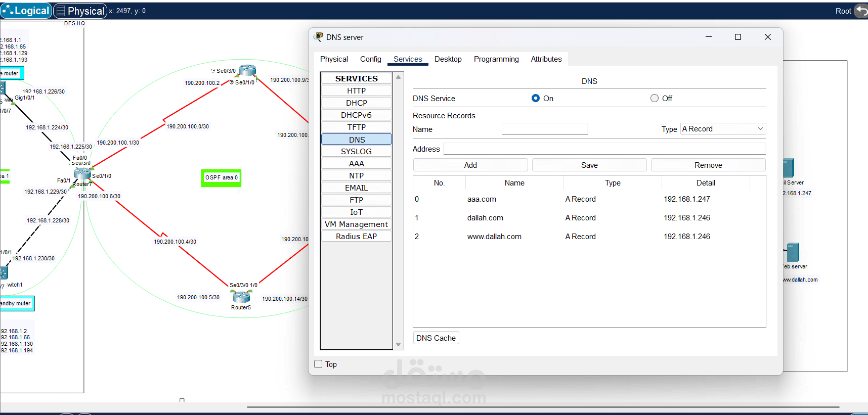868x415 pixels.
Task: Select the mail server device icon
Action: 788,168
